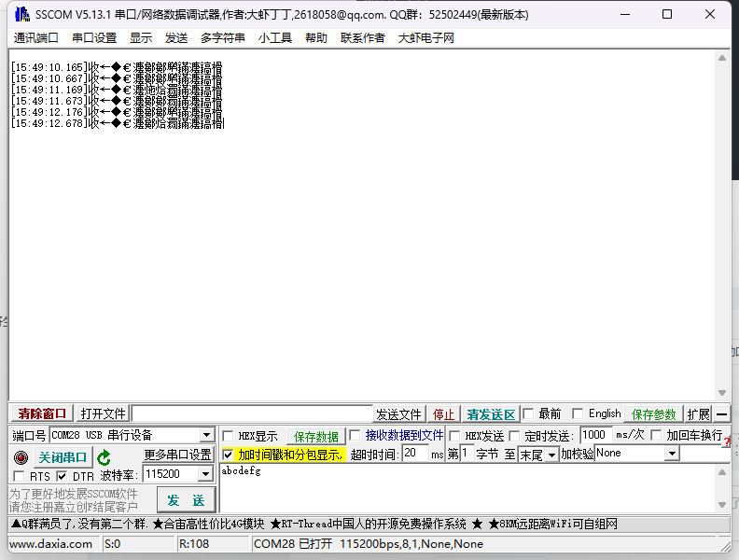The image size is (739, 560).
Task: Click the 保存参数 button
Action: pos(653,414)
